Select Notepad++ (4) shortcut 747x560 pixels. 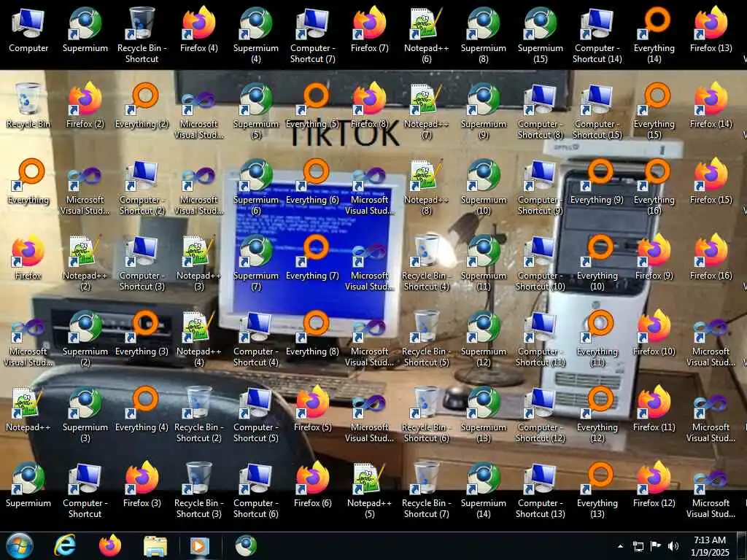[199, 338]
